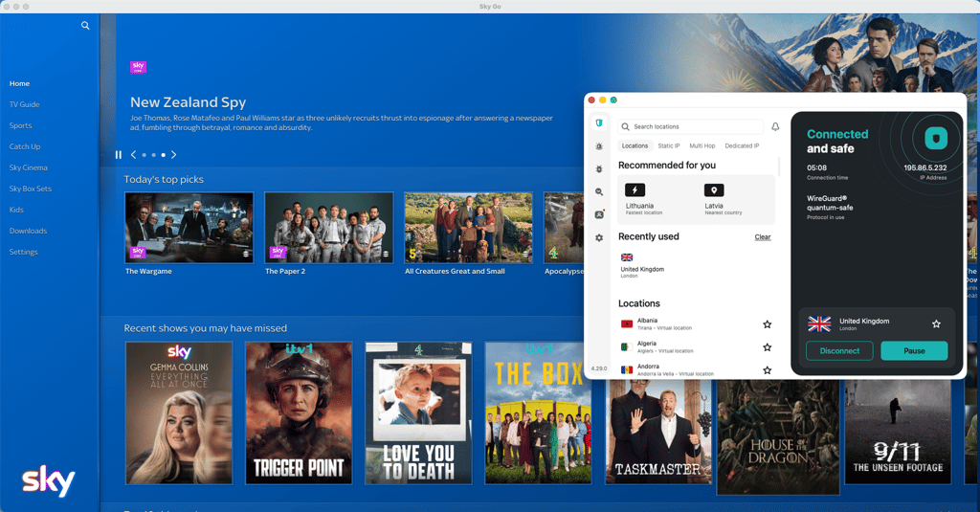Image resolution: width=980 pixels, height=512 pixels.
Task: Go to previous hero carousel slide
Action: point(133,154)
